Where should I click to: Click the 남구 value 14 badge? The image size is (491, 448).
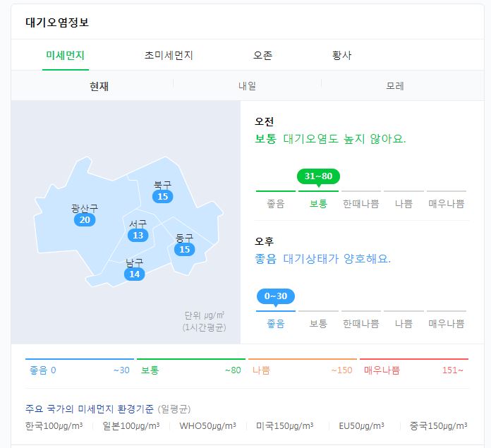click(x=134, y=274)
